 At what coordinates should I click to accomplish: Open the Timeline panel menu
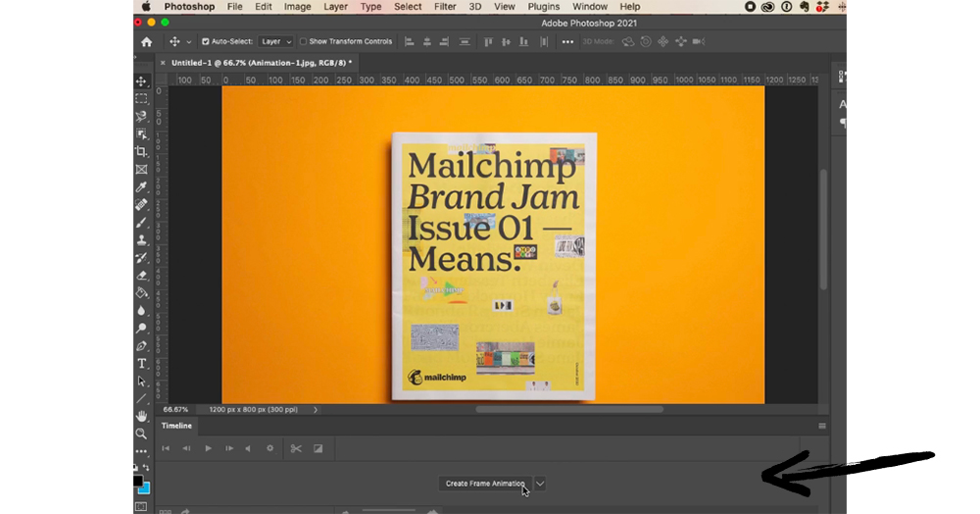click(x=822, y=426)
